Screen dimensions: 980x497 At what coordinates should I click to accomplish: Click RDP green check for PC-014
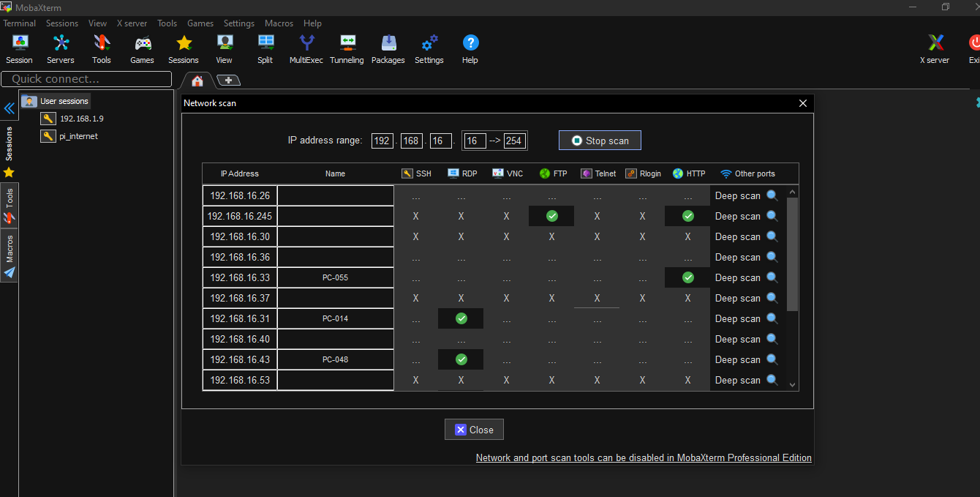461,318
